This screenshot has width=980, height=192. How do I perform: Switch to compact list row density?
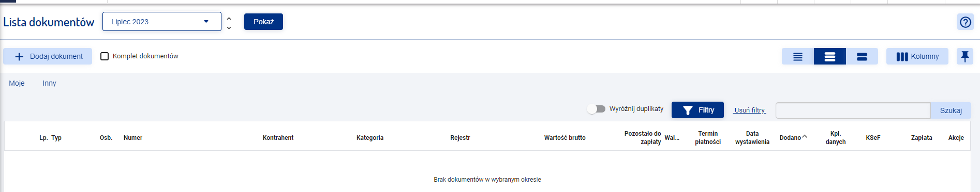point(798,56)
